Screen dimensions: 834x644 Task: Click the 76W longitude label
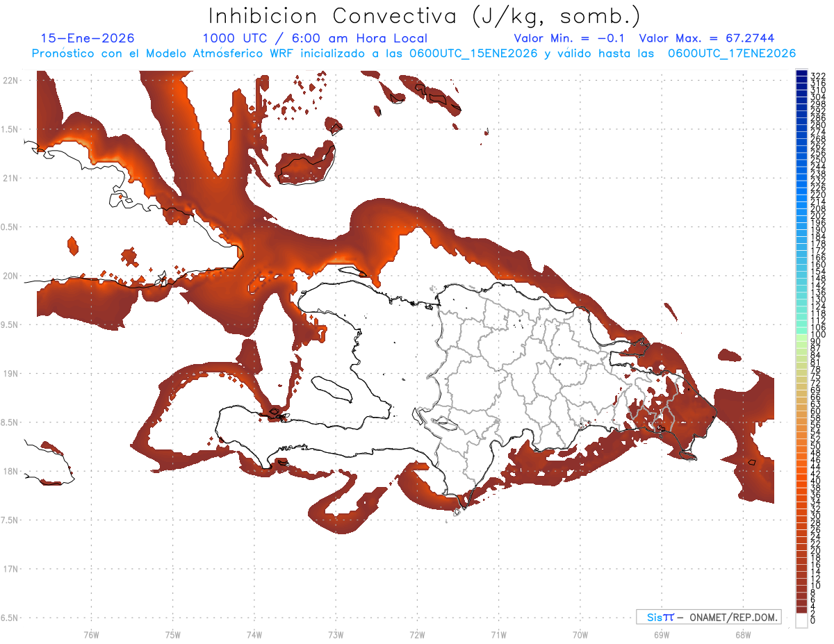click(91, 634)
